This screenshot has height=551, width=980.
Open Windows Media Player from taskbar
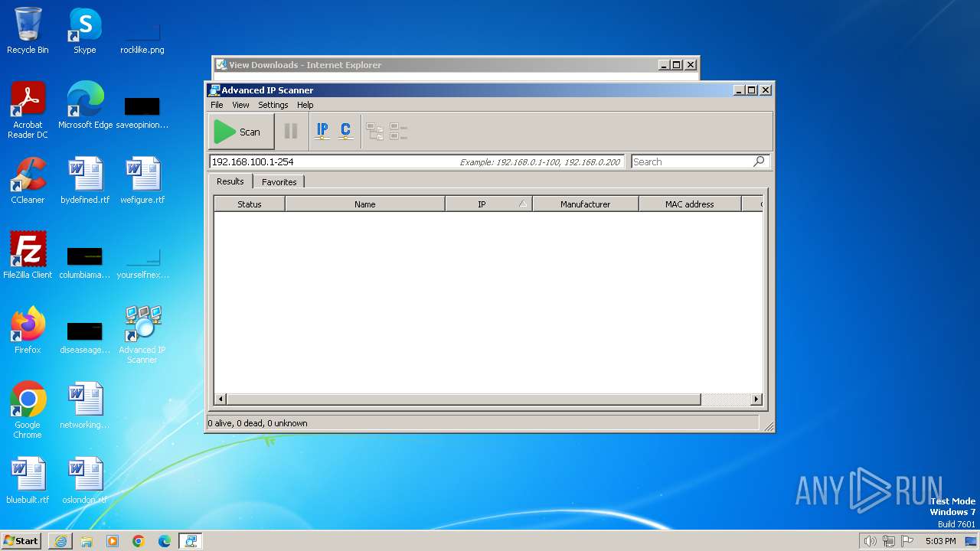coord(113,541)
